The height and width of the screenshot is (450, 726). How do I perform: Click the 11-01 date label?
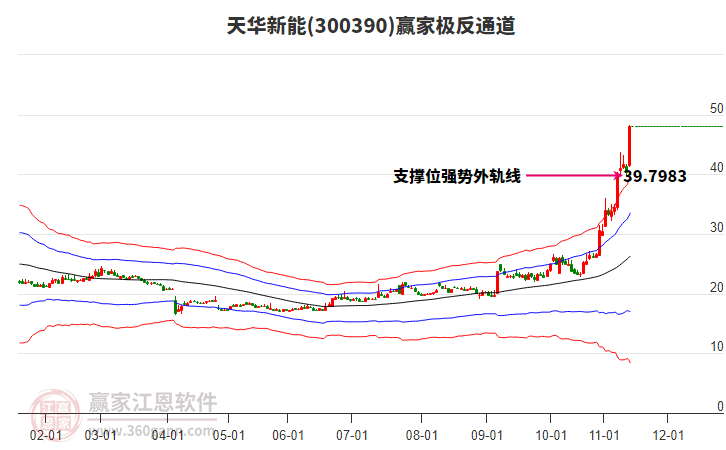pos(604,435)
